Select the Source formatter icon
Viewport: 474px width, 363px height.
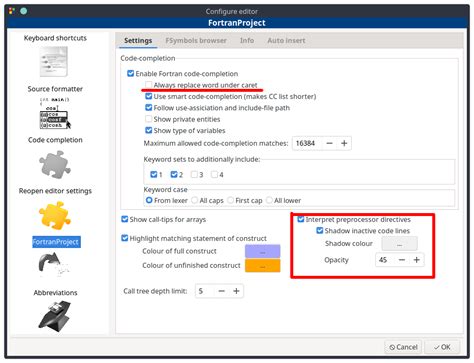click(x=55, y=113)
